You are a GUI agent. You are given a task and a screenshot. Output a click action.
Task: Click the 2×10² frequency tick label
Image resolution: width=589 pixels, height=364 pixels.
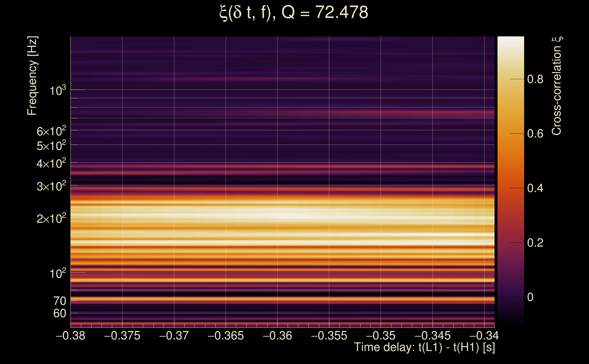51,219
